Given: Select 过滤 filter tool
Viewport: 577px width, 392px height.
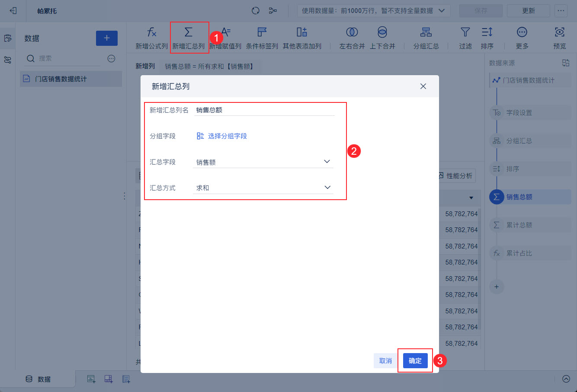Looking at the screenshot, I should click(x=465, y=38).
